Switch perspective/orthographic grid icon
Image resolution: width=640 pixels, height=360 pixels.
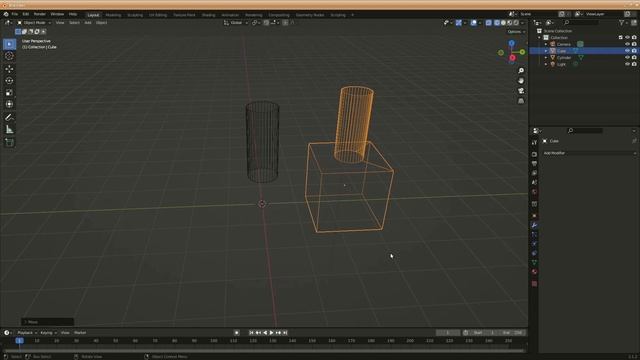pos(521,101)
